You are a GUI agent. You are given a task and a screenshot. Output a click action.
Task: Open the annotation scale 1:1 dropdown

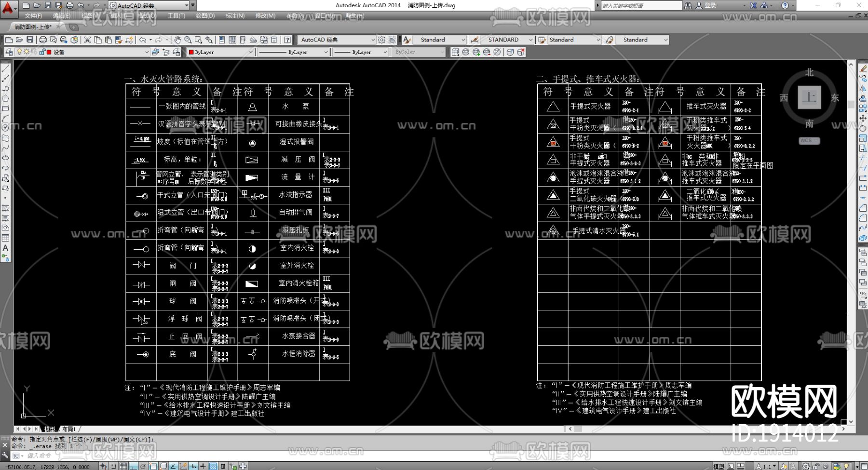point(766,466)
